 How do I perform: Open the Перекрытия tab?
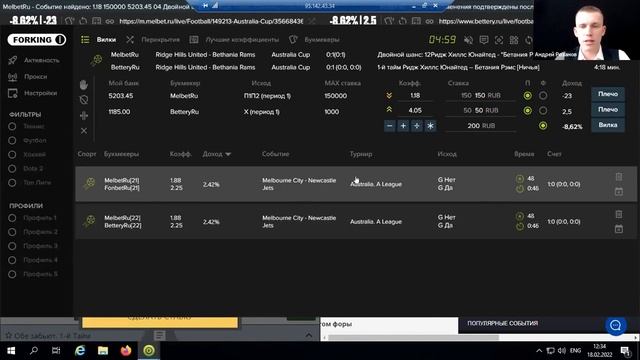click(x=160, y=40)
